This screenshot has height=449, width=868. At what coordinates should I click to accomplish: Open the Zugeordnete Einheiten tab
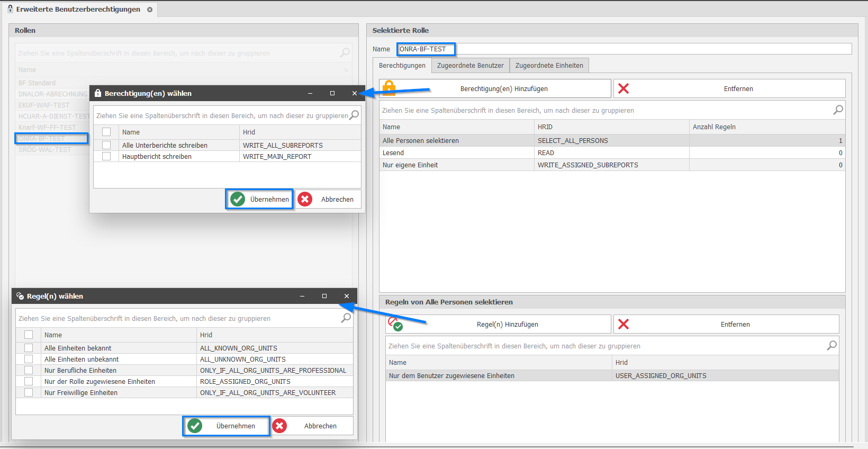coord(549,66)
